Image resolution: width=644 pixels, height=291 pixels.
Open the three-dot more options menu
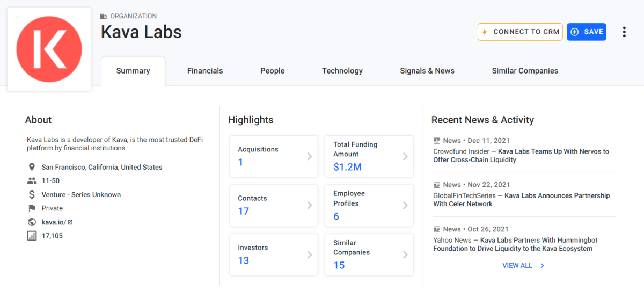pos(624,32)
